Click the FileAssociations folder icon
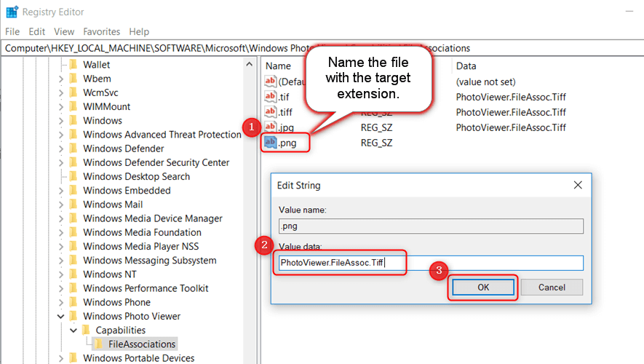This screenshot has height=364, width=644. tap(98, 344)
